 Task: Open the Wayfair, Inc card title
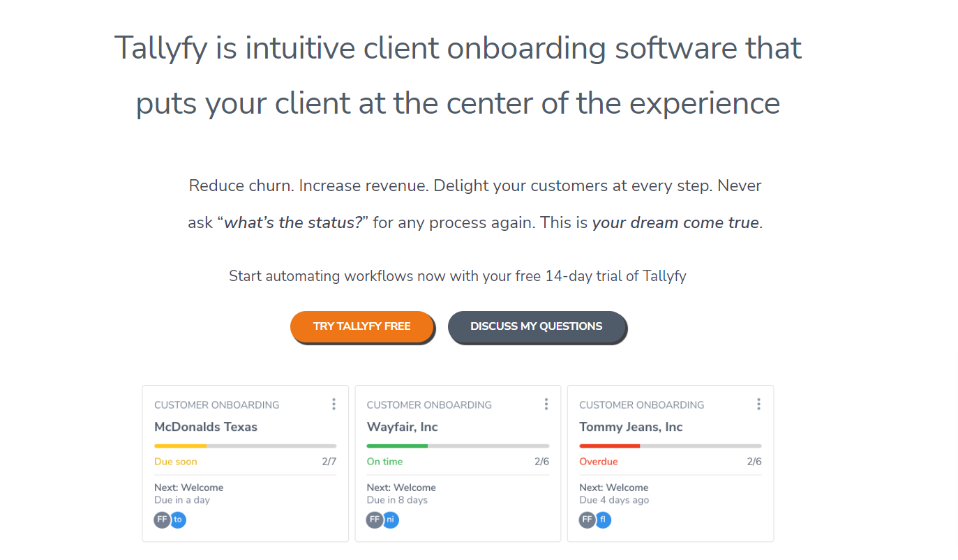click(403, 427)
